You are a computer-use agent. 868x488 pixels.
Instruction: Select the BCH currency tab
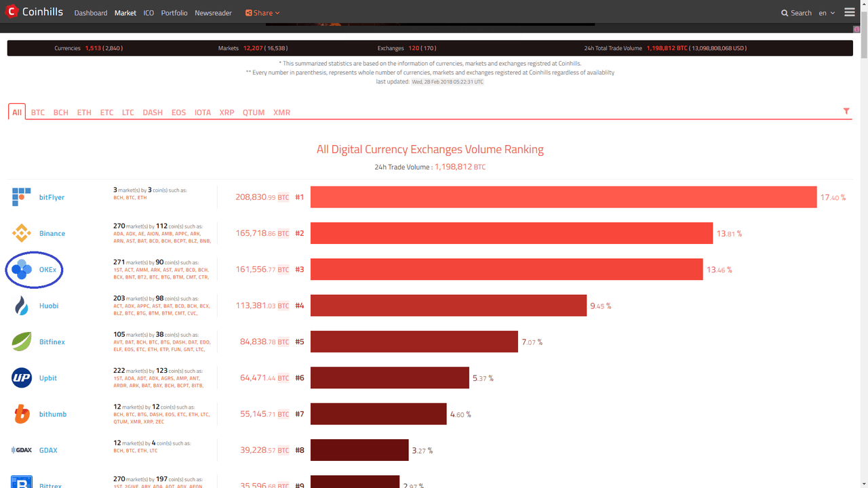coord(61,113)
